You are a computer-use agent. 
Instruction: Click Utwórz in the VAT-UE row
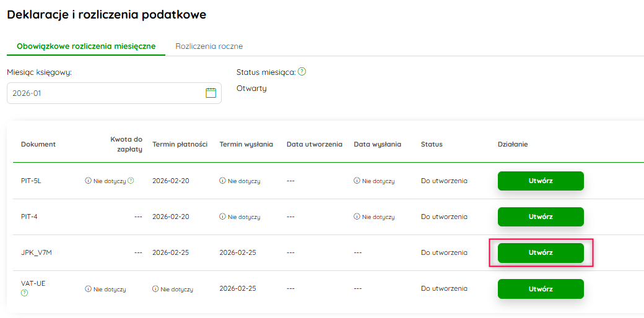point(541,289)
